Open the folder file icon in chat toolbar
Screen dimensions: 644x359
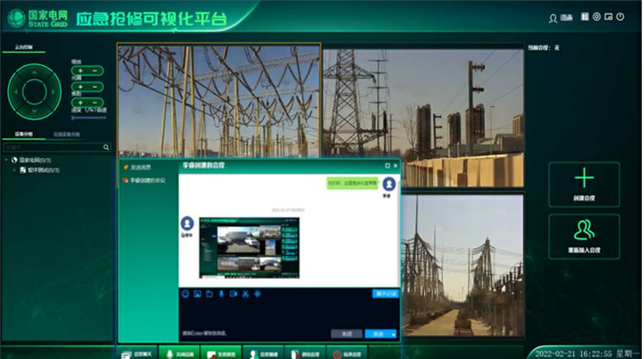(x=209, y=294)
